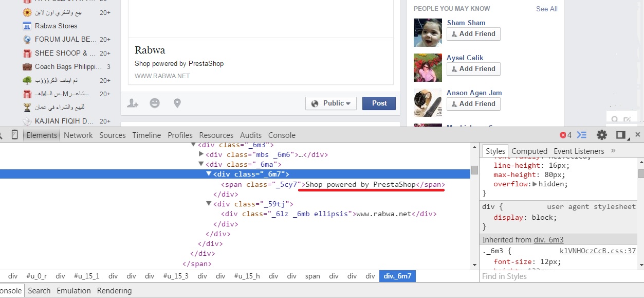The image size is (644, 298).
Task: Open KAJIAN FIQIH D... group
Action: [64, 121]
